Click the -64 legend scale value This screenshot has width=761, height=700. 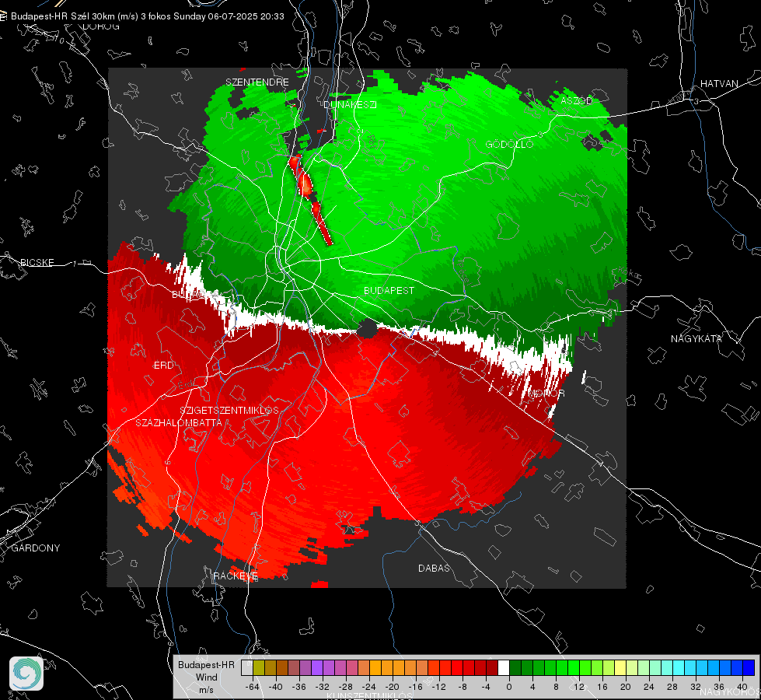point(253,687)
